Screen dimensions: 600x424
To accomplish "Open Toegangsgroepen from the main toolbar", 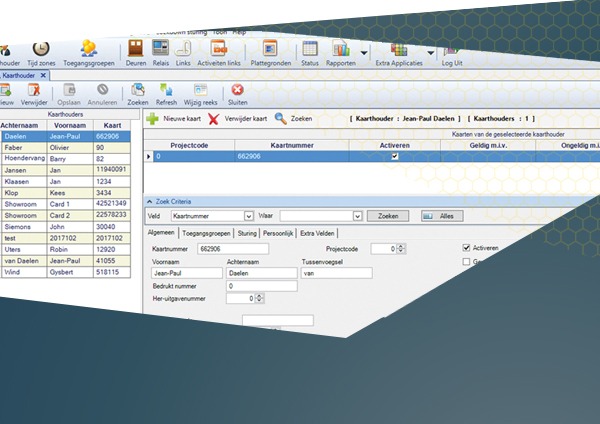I will [89, 50].
